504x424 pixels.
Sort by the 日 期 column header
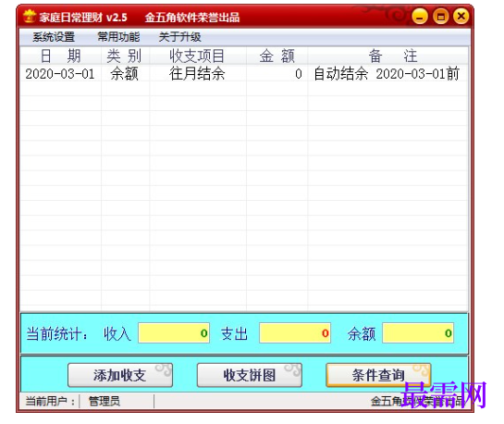pos(61,56)
